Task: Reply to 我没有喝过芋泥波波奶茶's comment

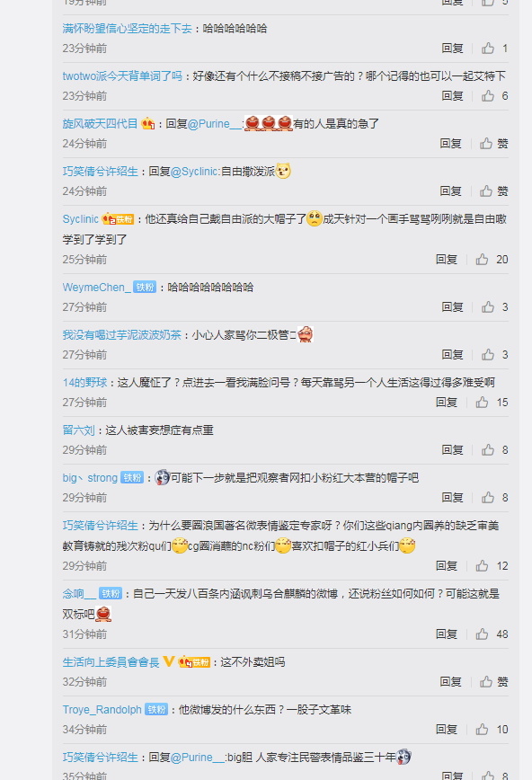Action: pyautogui.click(x=452, y=354)
